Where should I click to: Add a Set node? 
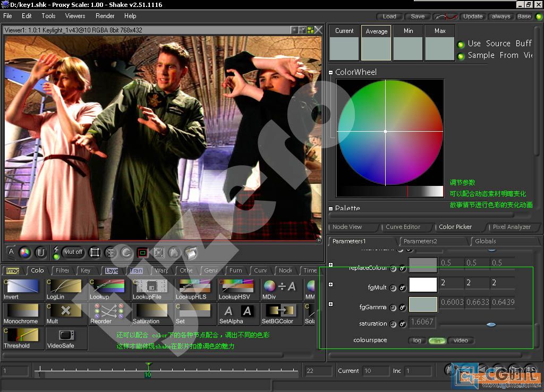click(195, 314)
